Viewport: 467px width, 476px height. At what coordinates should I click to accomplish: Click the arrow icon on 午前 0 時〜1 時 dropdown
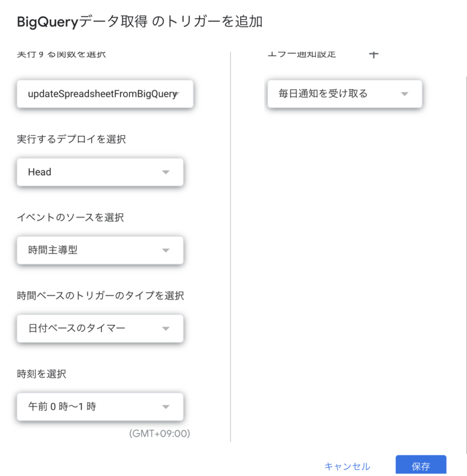[x=166, y=407]
